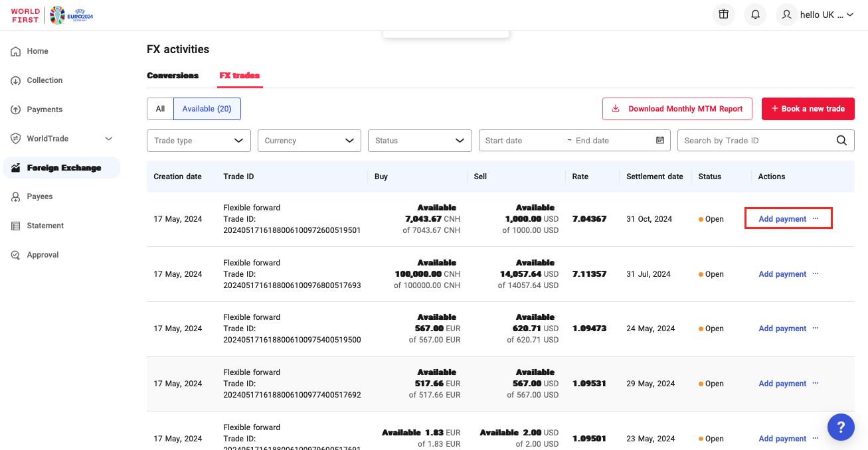Open the Trade type dropdown
Screen dimensions: 868x450
(198, 141)
